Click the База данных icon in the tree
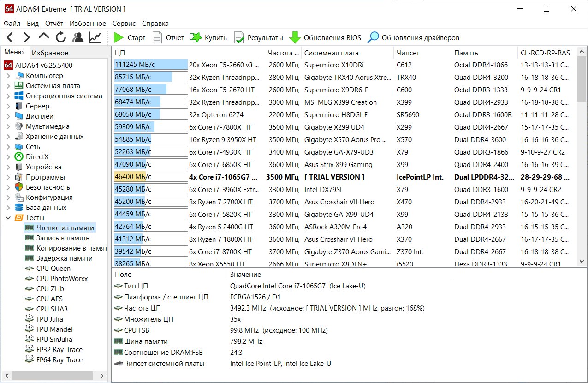Image resolution: width=588 pixels, height=383 pixels. [x=19, y=208]
